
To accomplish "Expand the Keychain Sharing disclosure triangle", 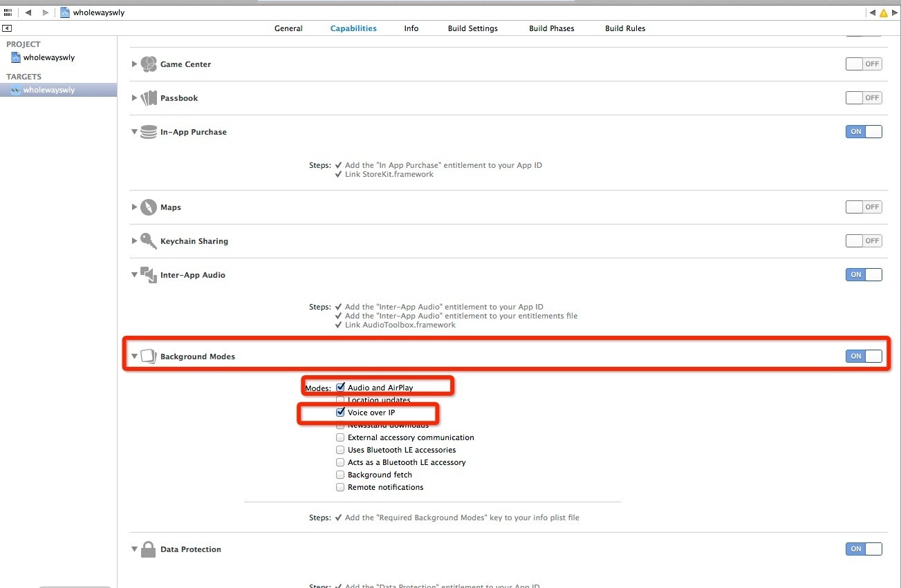I will click(134, 241).
